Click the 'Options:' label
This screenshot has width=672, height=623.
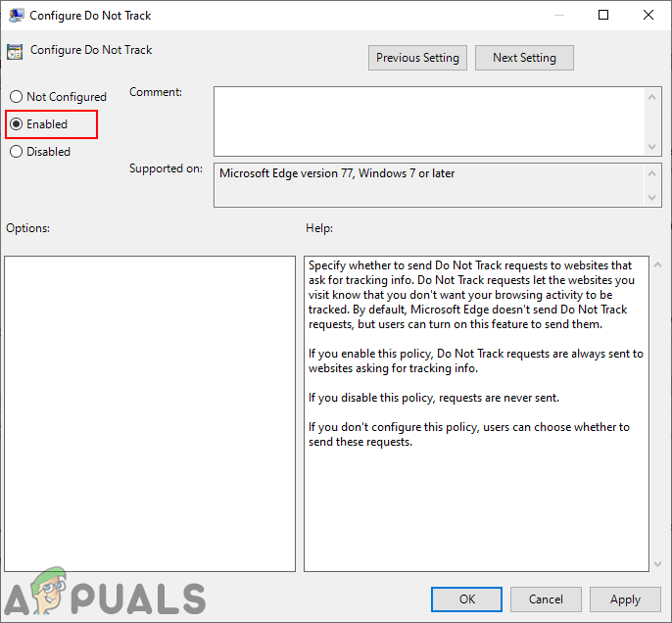(x=27, y=228)
